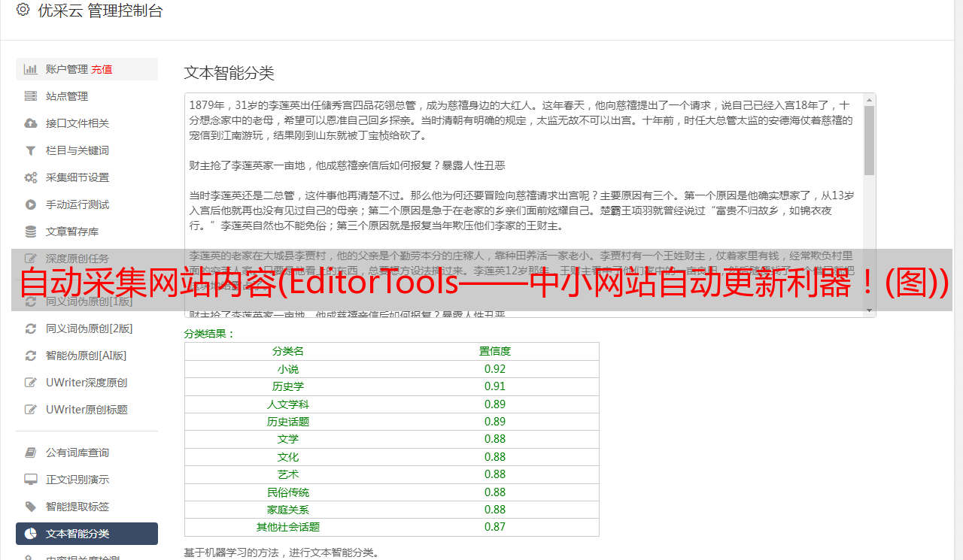Select the 文学 category cell

click(288, 439)
